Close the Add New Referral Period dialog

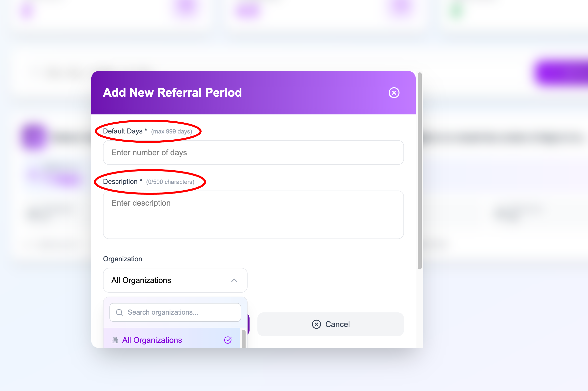point(394,93)
